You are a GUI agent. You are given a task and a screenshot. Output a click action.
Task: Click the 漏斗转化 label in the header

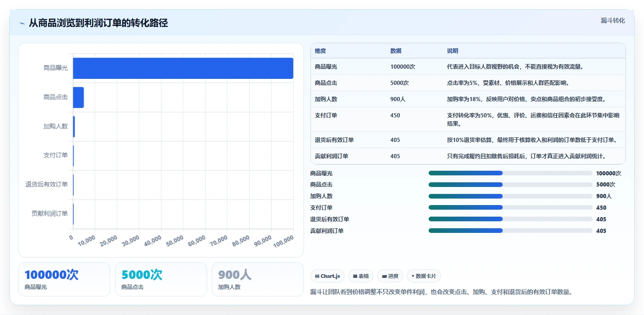tap(612, 21)
